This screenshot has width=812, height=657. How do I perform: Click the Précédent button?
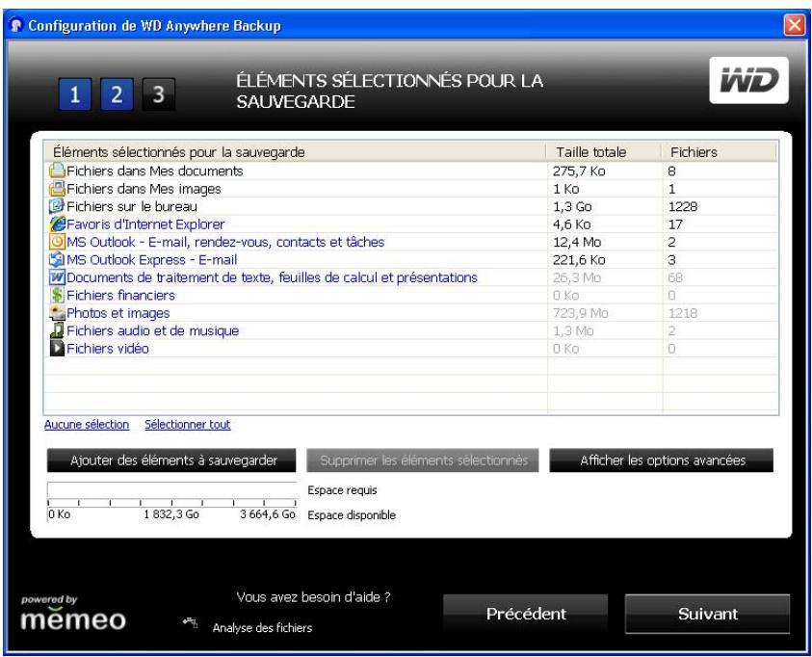[x=526, y=614]
